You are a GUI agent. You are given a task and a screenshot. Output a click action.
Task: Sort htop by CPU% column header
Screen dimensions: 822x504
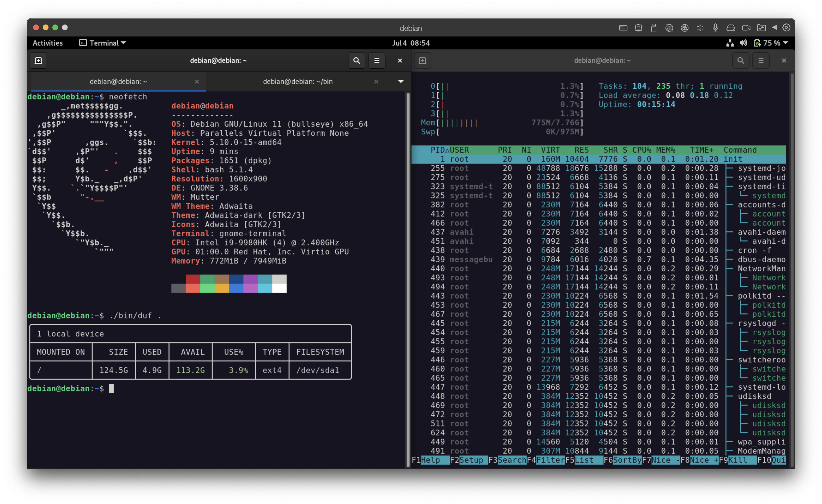[641, 150]
